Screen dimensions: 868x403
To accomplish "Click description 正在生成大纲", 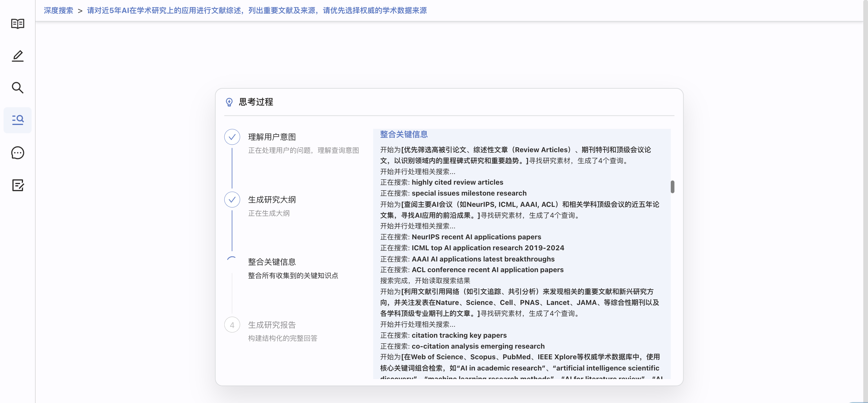I will click(269, 213).
